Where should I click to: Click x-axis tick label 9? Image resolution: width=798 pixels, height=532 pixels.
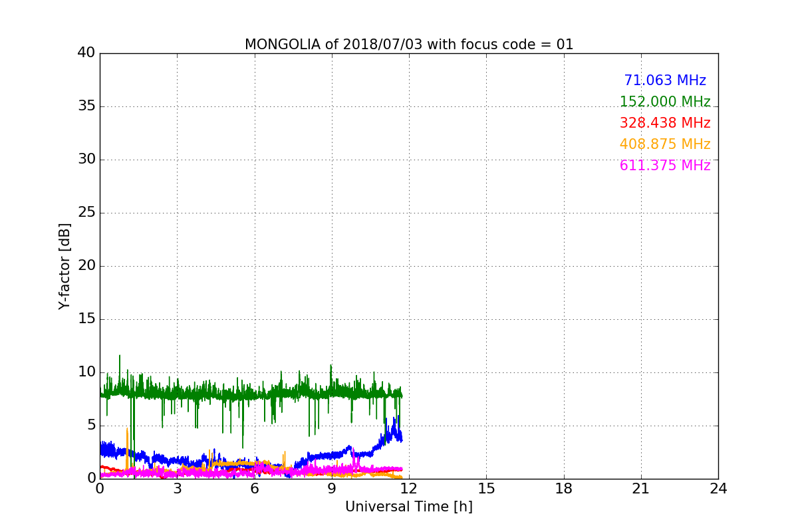point(332,489)
